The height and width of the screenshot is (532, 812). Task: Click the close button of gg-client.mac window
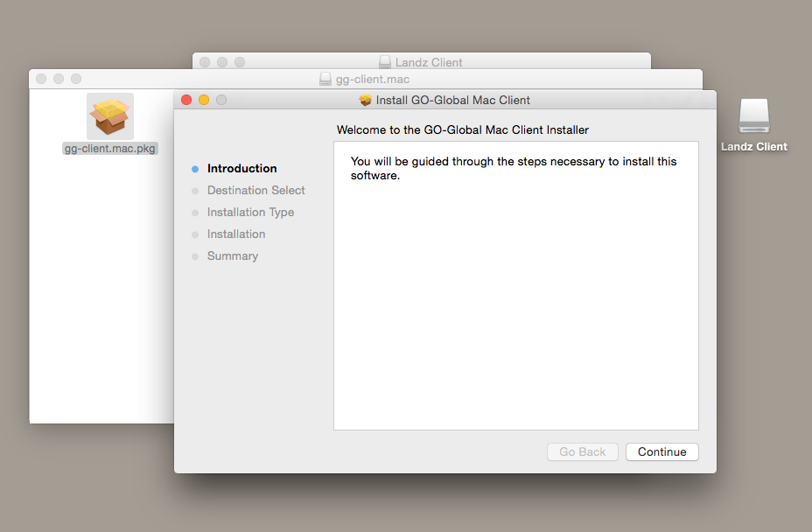[x=41, y=79]
